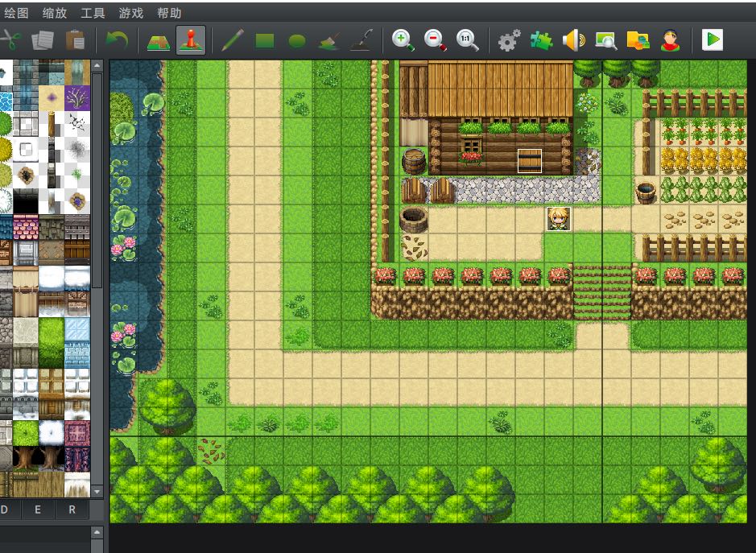Pick the grey smoke puff tile
Viewport: 756px width, 553px height.
click(77, 150)
